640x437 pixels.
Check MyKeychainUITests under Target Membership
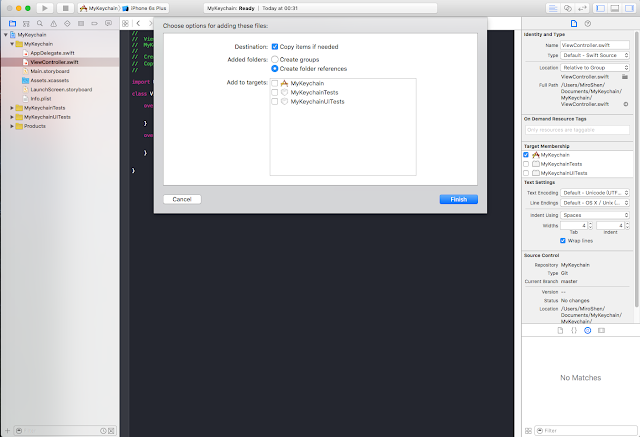pyautogui.click(x=526, y=173)
